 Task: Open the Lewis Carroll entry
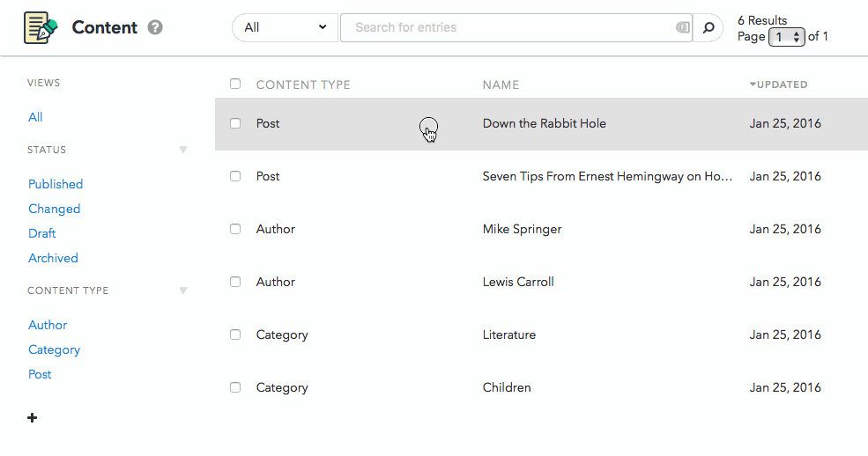pos(518,282)
